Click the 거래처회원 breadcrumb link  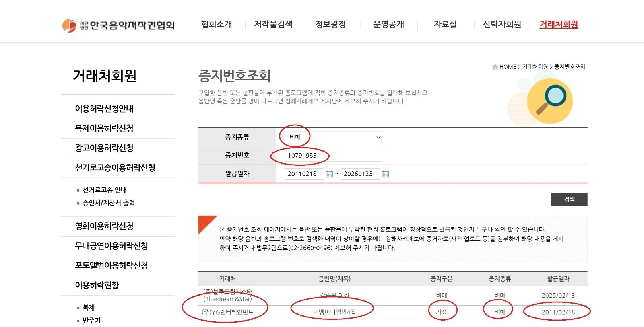pos(535,67)
